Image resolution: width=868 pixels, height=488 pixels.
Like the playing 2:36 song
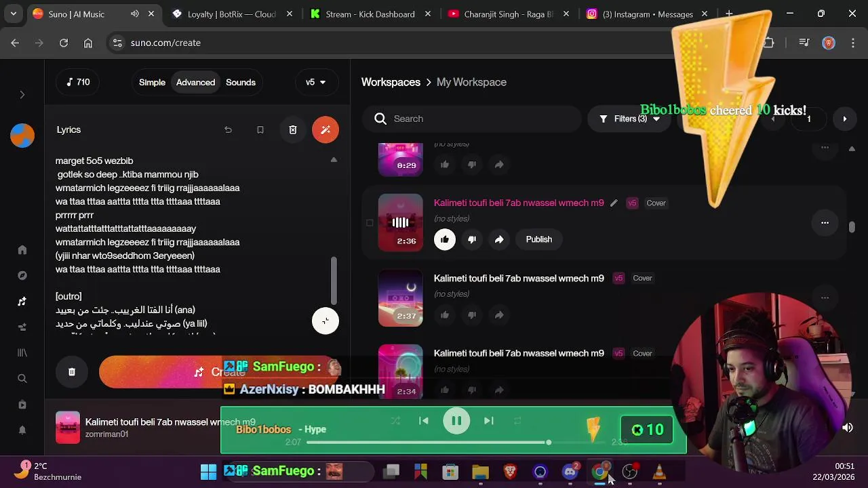click(x=445, y=239)
